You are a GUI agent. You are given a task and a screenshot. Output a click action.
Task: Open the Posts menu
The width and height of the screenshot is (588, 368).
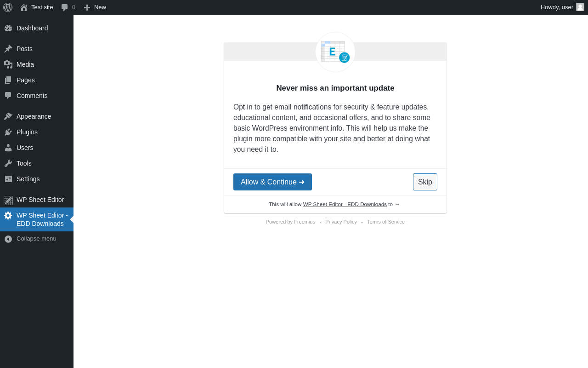coord(37,49)
